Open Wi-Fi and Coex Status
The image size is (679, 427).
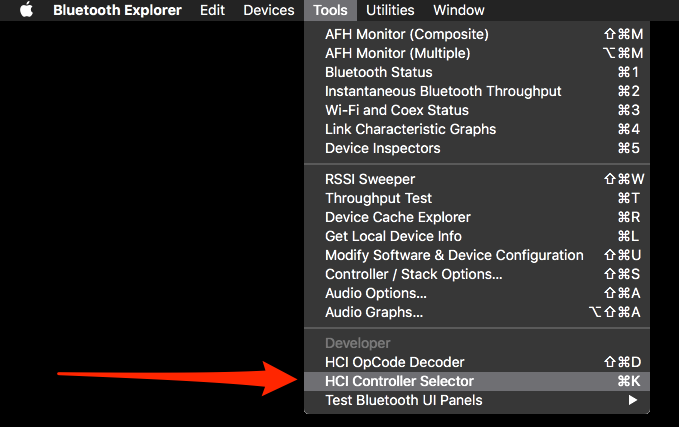(x=397, y=110)
